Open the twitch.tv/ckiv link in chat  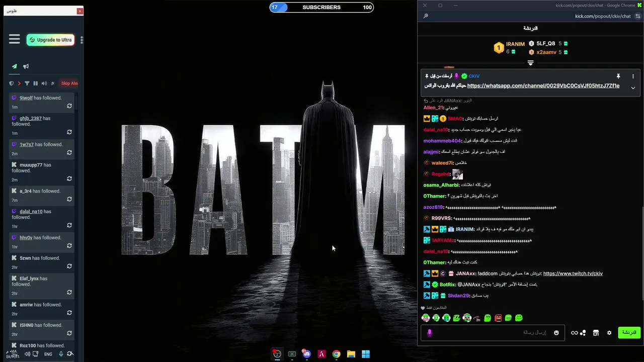[573, 274]
